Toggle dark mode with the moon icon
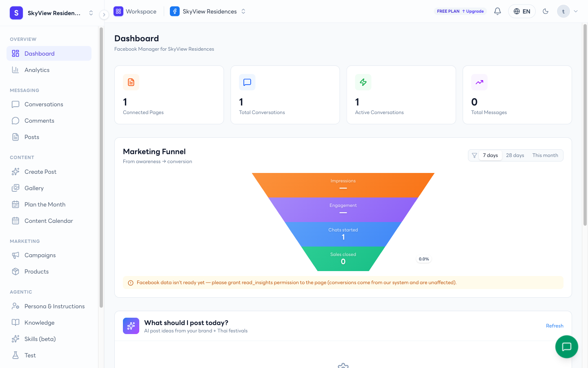The image size is (588, 368). 546,11
